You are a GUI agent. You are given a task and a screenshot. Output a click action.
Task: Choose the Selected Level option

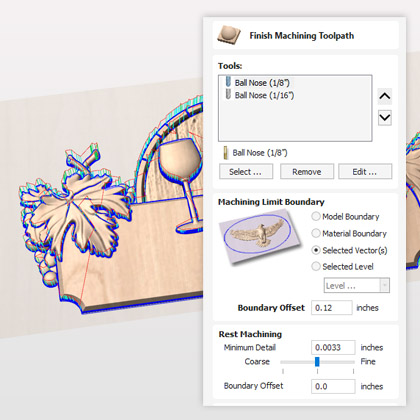(316, 266)
